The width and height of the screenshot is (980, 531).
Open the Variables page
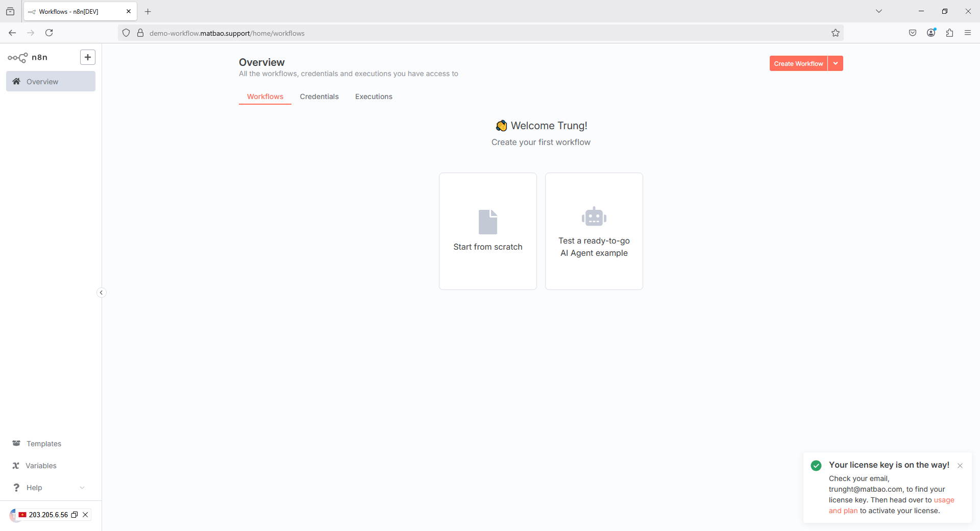(41, 466)
